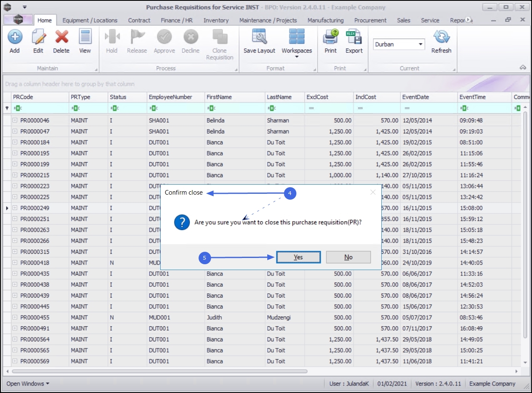Image resolution: width=532 pixels, height=393 pixels.
Task: Expand row PR0000569
Action: coord(15,361)
